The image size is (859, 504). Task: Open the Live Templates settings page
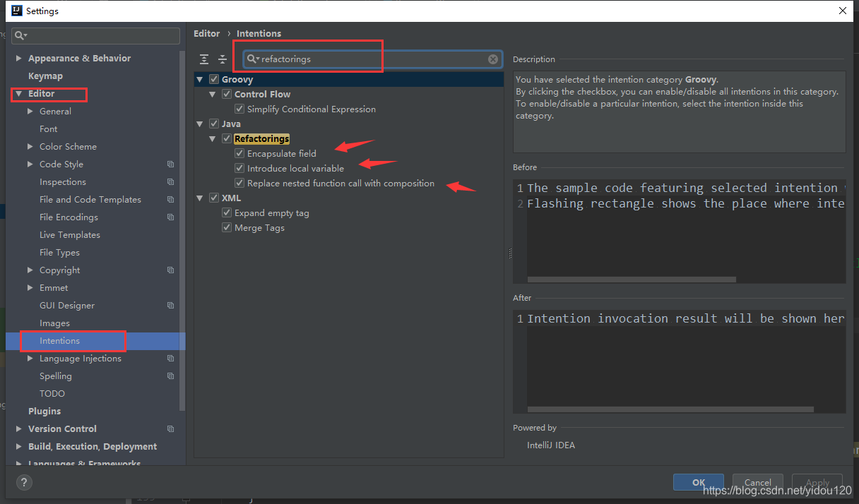(70, 235)
